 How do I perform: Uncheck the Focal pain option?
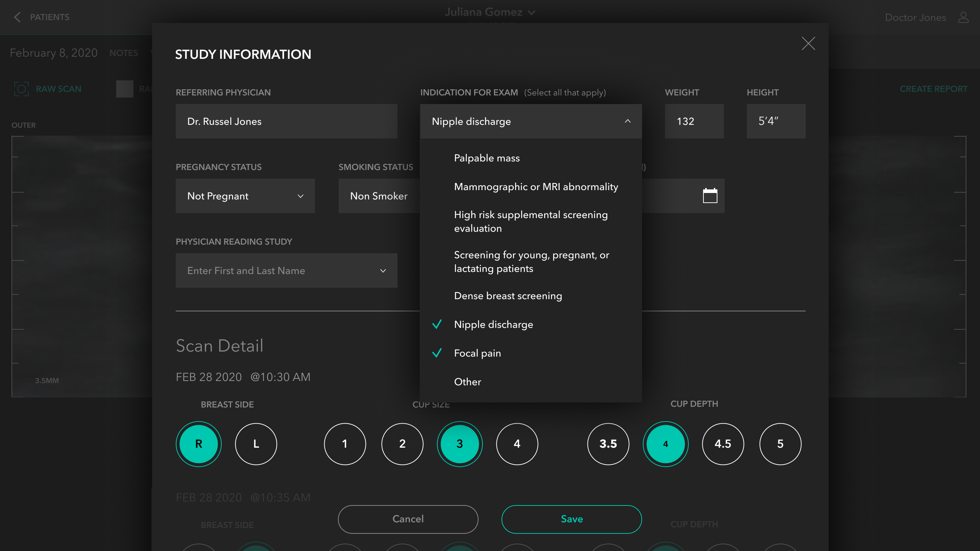477,353
